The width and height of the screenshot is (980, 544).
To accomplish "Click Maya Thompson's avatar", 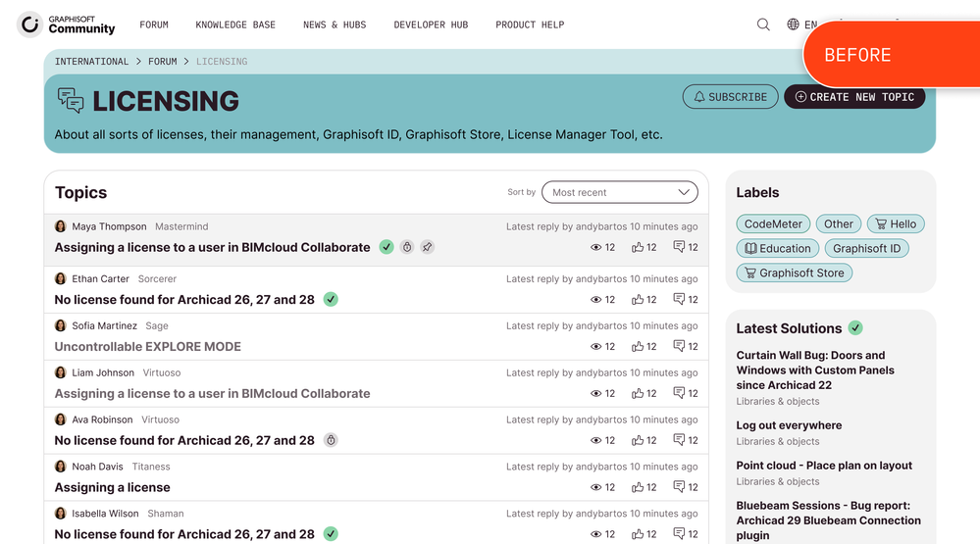I will (x=61, y=226).
